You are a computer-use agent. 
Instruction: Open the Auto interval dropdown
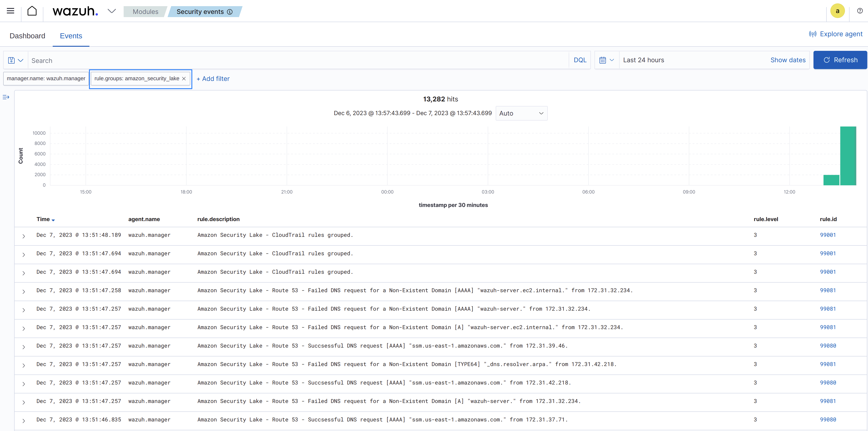521,114
